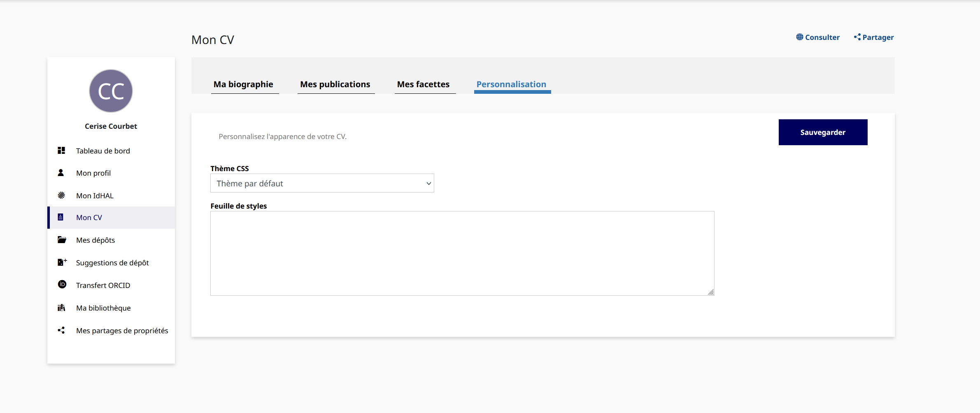Switch to Ma biographie tab
The width and height of the screenshot is (980, 413).
coord(243,84)
